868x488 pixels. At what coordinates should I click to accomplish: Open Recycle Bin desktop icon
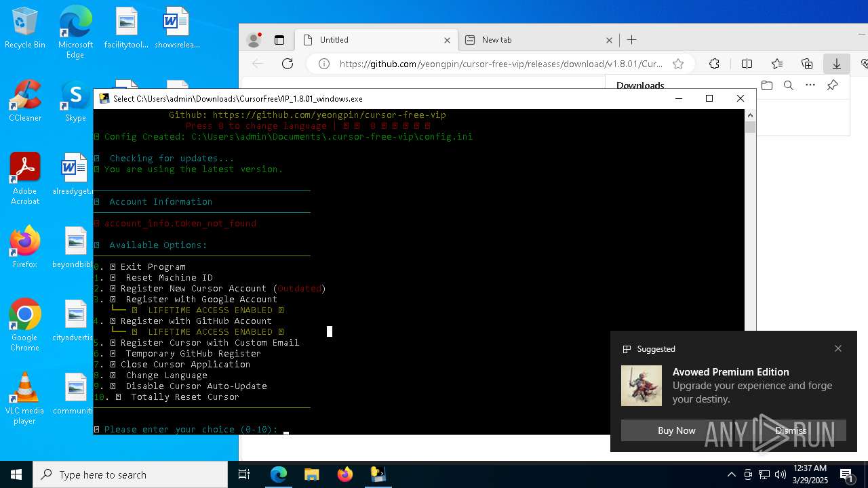tap(25, 28)
